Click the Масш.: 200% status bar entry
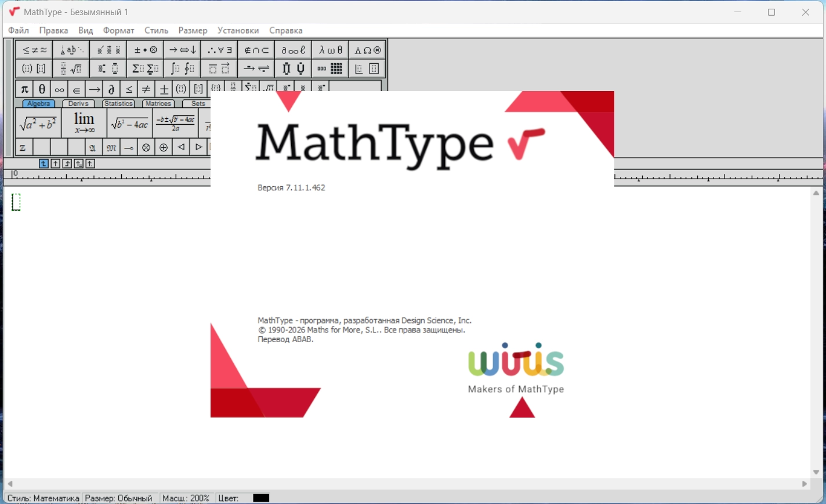The image size is (826, 504). click(186, 498)
